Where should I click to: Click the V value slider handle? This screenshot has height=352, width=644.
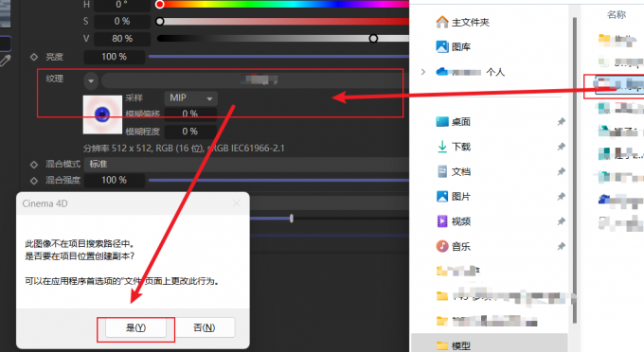tap(373, 39)
